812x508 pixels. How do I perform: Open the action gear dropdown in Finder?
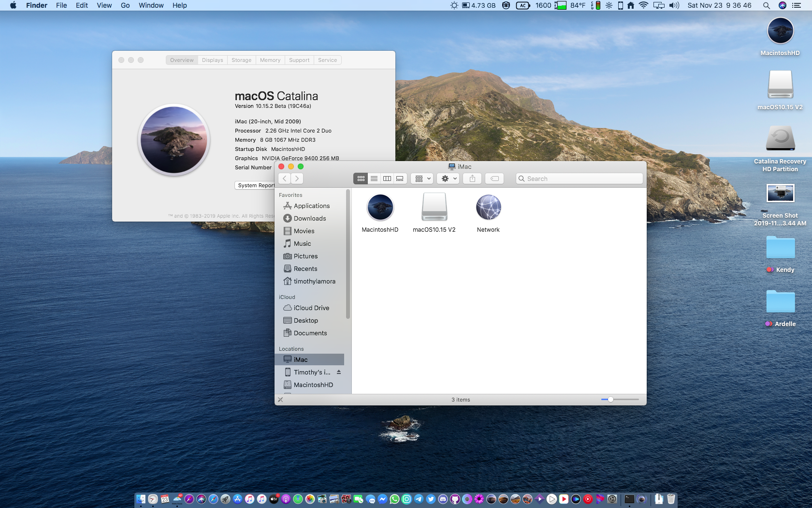448,178
